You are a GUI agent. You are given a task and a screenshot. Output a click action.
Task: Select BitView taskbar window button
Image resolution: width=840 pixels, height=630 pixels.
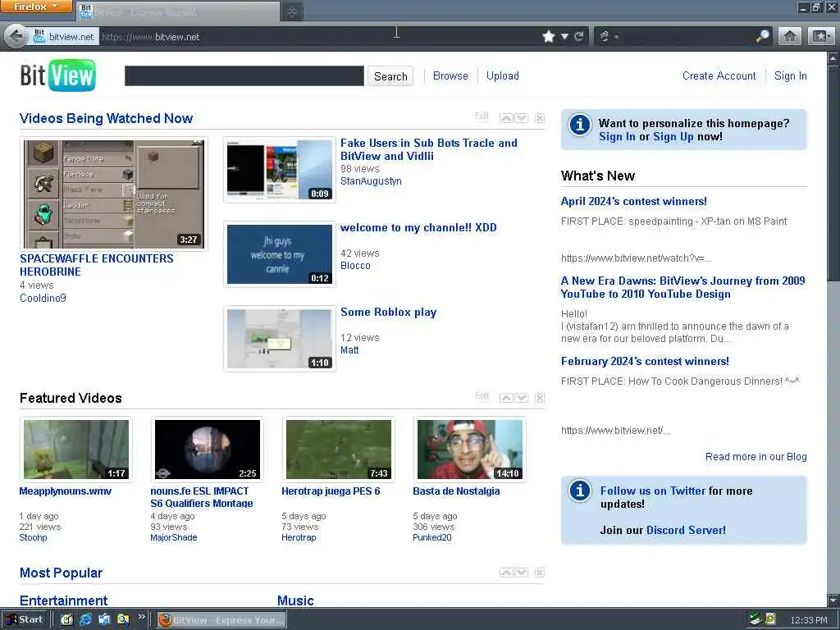point(221,620)
